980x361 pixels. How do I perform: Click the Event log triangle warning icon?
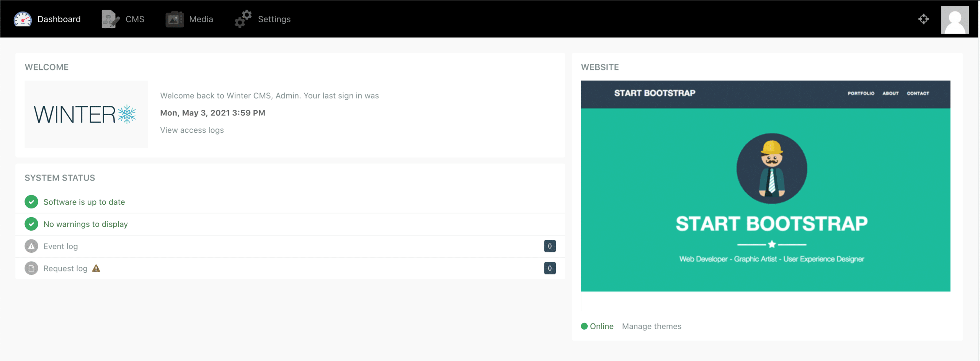coord(31,246)
